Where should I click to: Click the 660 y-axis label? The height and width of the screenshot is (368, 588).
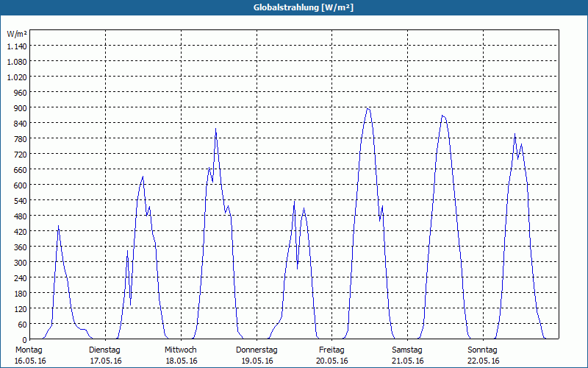coord(21,170)
